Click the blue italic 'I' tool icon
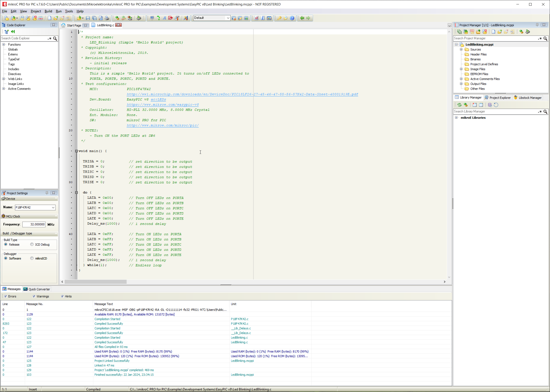Screen dimensions: 550x392 pos(263,18)
